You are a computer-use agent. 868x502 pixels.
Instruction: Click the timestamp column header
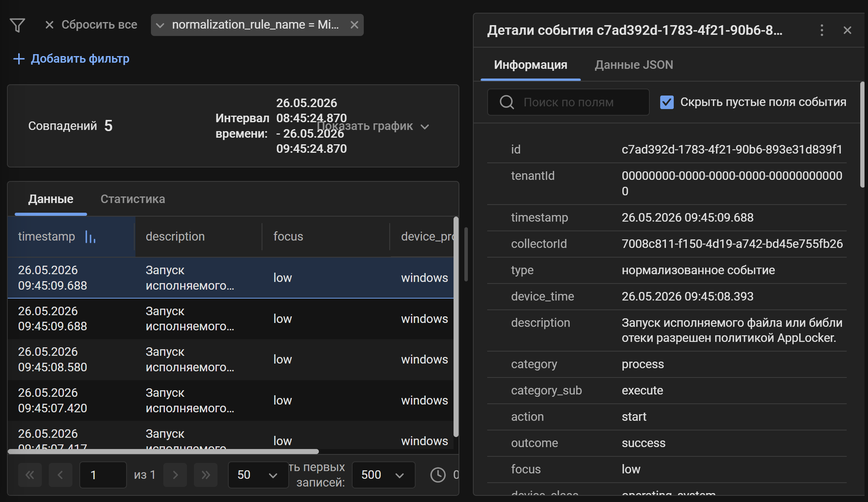coord(71,236)
